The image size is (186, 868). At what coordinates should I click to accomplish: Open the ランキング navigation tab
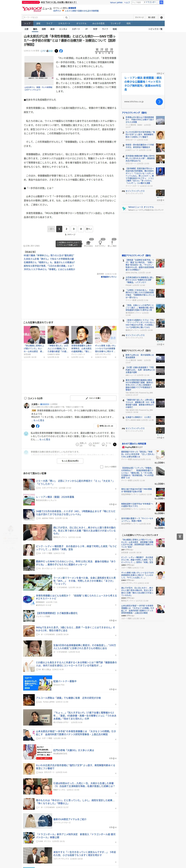[115, 23]
